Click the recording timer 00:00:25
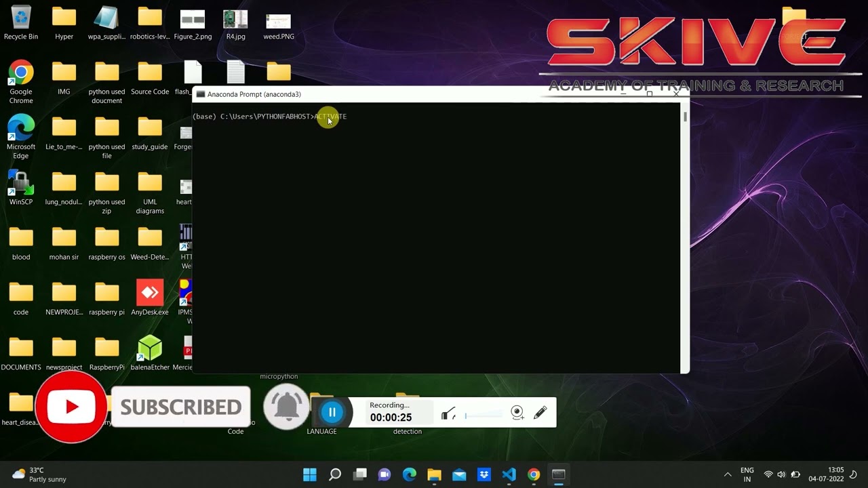The height and width of the screenshot is (488, 868). 391,418
